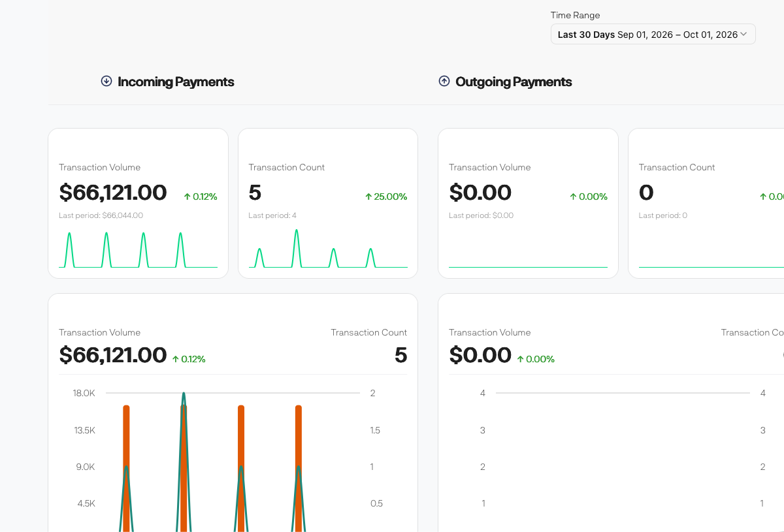Click the $66,121.00 total in the large incoming chart

113,355
